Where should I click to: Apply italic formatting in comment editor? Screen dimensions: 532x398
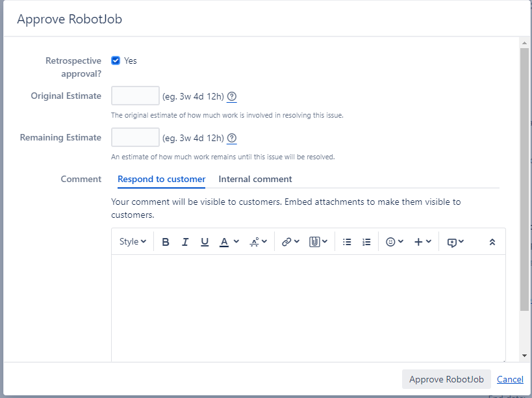tap(185, 242)
